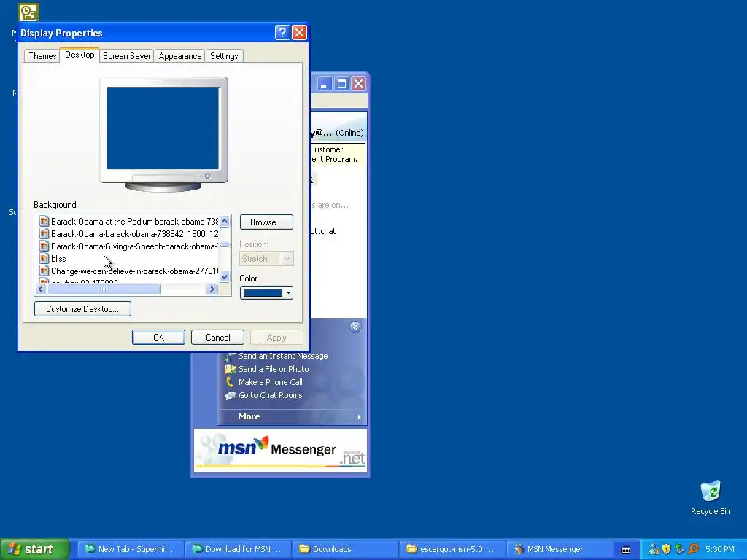Click Customize Desktop... button
This screenshot has height=560, width=747.
click(x=82, y=309)
